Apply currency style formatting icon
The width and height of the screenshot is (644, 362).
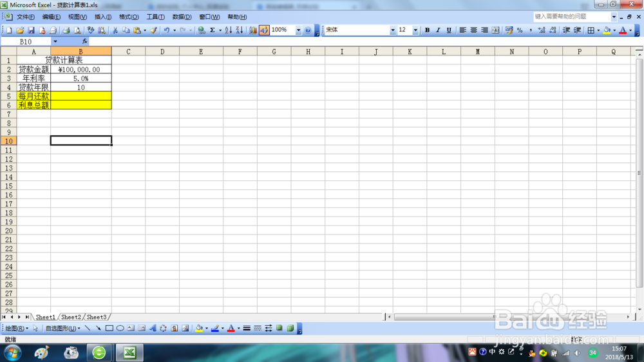point(509,30)
